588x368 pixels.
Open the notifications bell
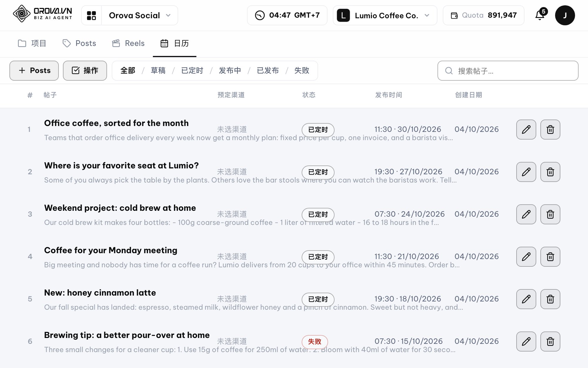point(540,15)
